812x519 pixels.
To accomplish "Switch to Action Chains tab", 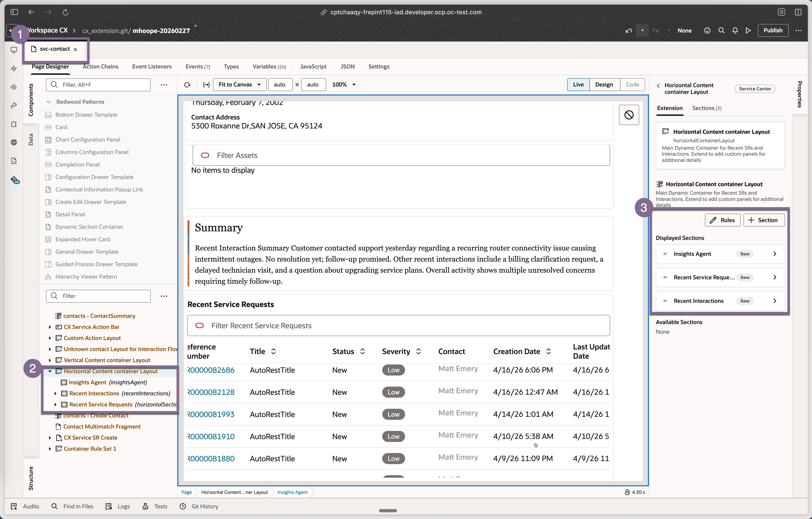I will pyautogui.click(x=101, y=66).
